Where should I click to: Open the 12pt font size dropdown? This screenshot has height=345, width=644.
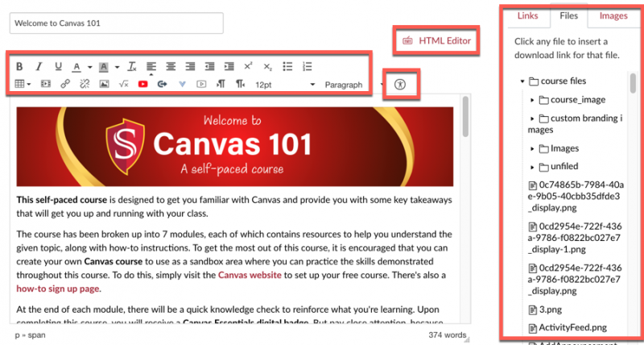[x=285, y=85]
